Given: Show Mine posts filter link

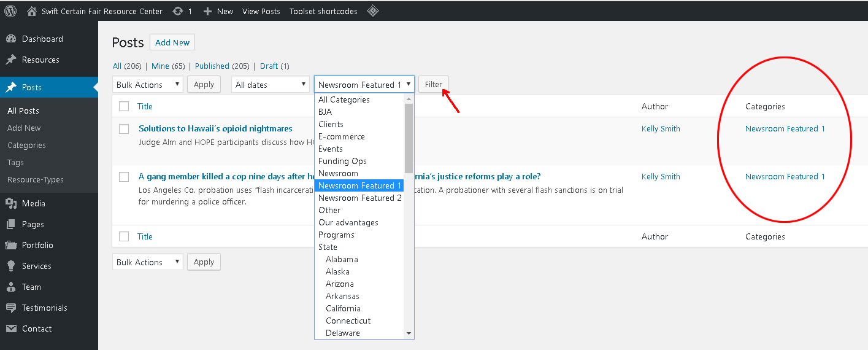Looking at the screenshot, I should [160, 66].
